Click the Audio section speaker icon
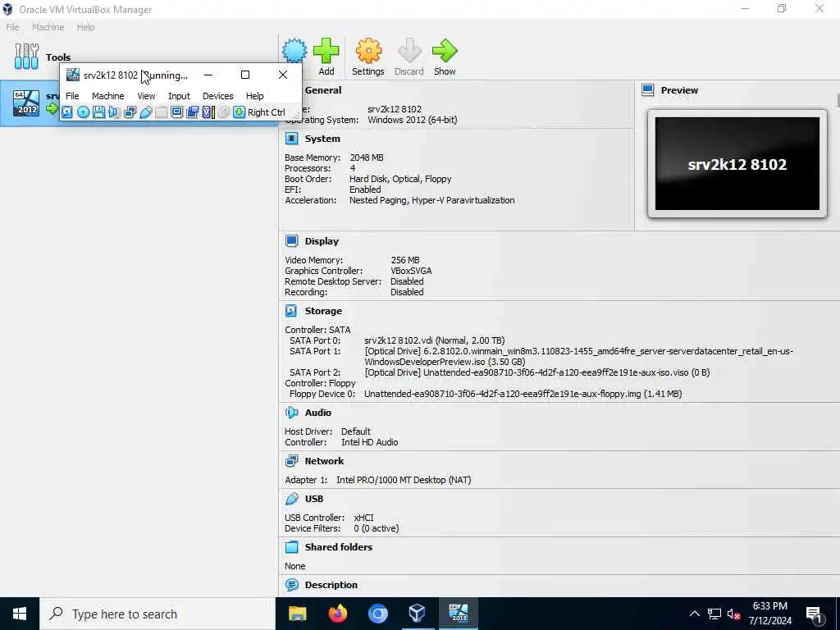840x630 pixels. tap(291, 413)
